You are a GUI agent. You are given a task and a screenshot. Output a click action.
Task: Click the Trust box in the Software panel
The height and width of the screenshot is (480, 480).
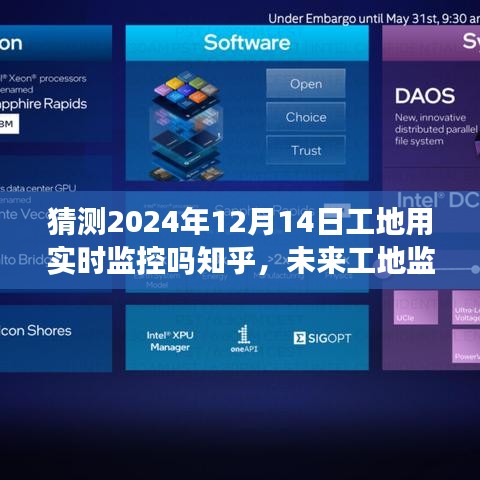pos(306,150)
